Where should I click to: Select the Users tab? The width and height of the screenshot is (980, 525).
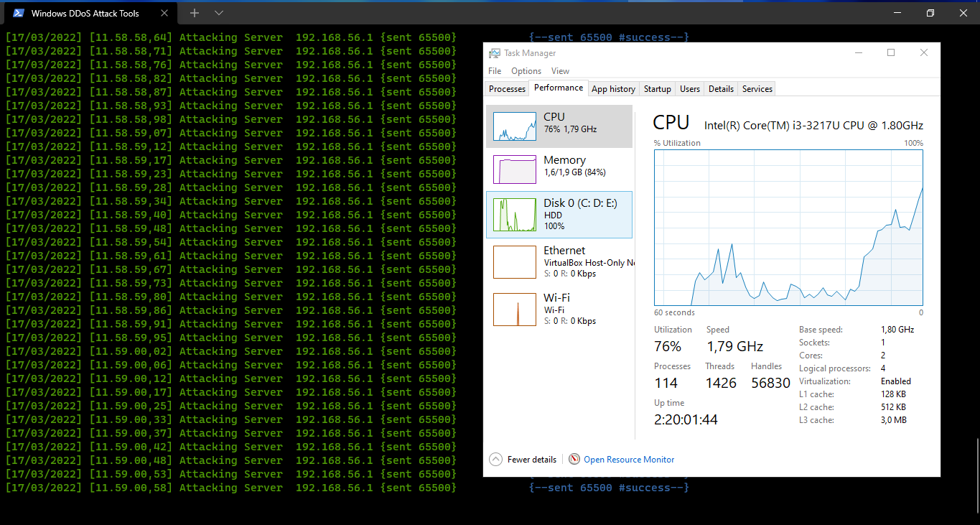689,88
